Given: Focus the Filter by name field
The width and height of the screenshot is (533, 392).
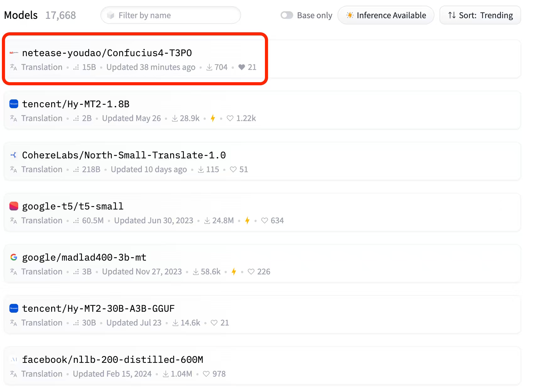Looking at the screenshot, I should point(171,15).
